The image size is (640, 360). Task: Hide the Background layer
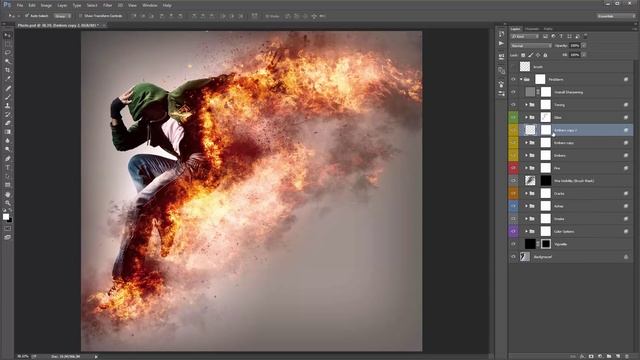(513, 257)
